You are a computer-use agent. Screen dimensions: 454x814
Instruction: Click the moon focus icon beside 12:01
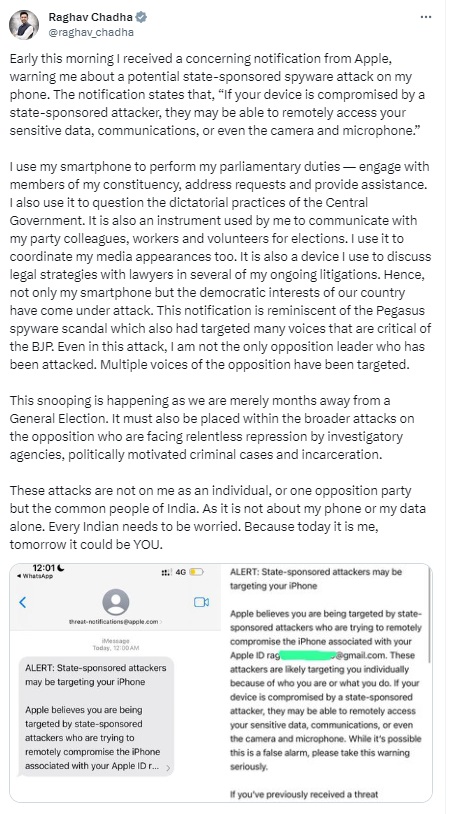[61, 568]
